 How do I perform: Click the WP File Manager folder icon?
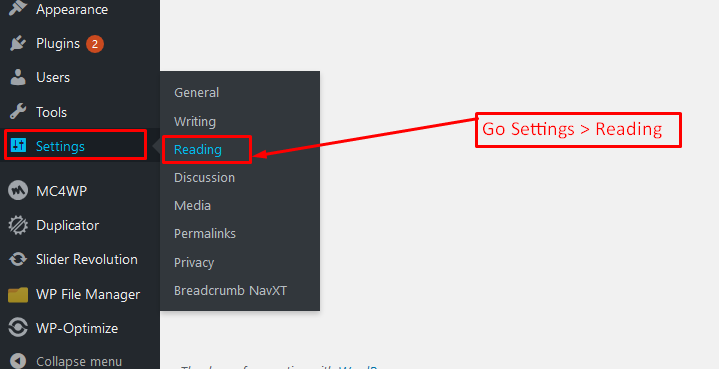coord(18,294)
